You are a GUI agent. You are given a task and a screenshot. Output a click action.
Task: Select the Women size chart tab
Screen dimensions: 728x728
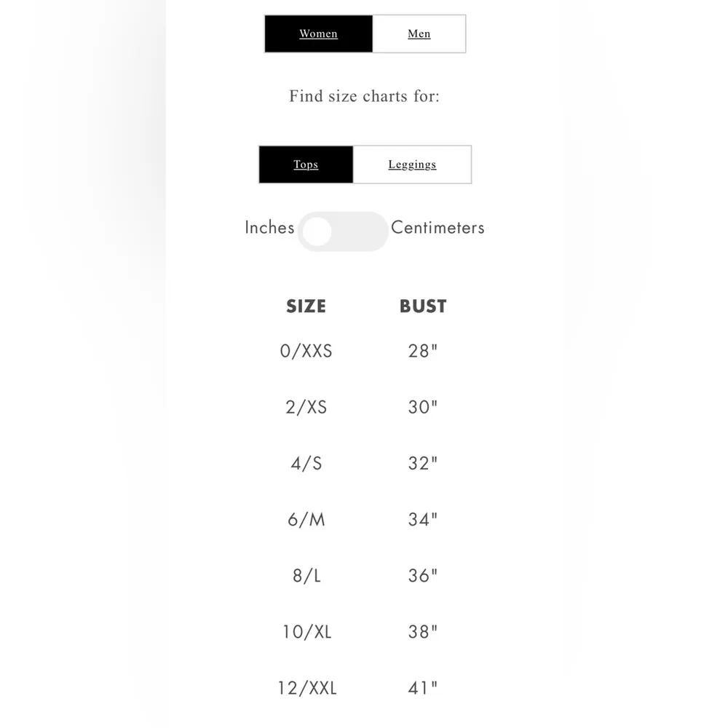tap(318, 33)
